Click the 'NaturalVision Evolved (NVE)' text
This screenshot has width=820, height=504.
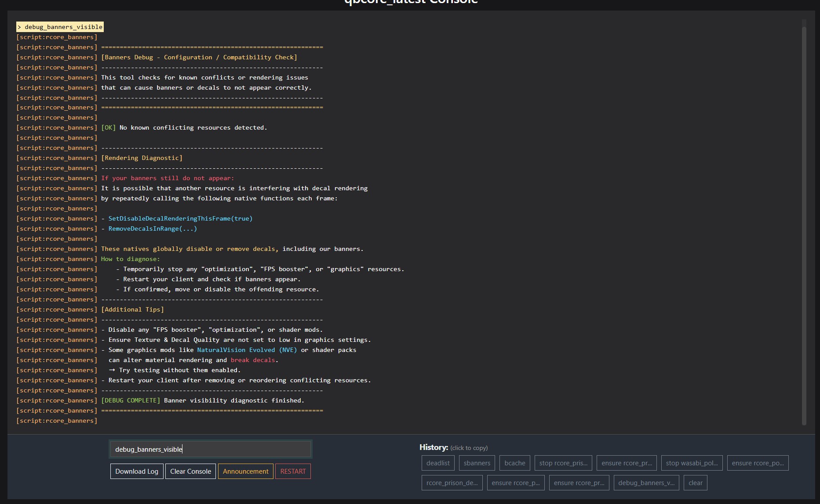247,350
